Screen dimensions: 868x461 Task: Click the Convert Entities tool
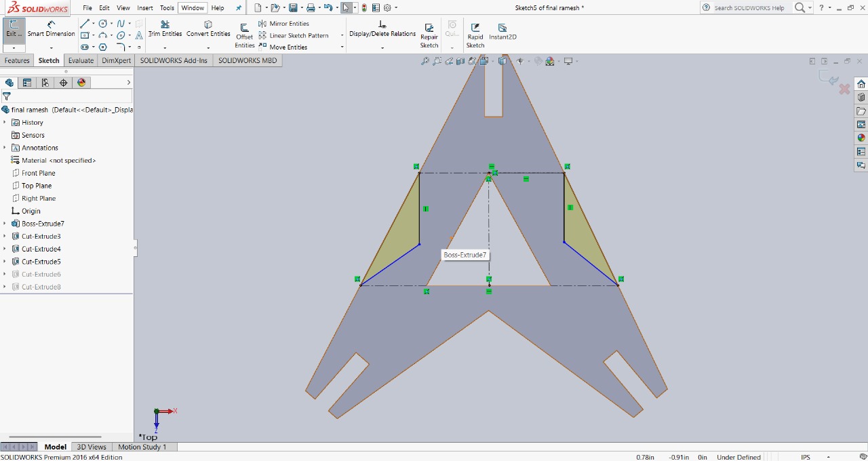[x=208, y=28]
